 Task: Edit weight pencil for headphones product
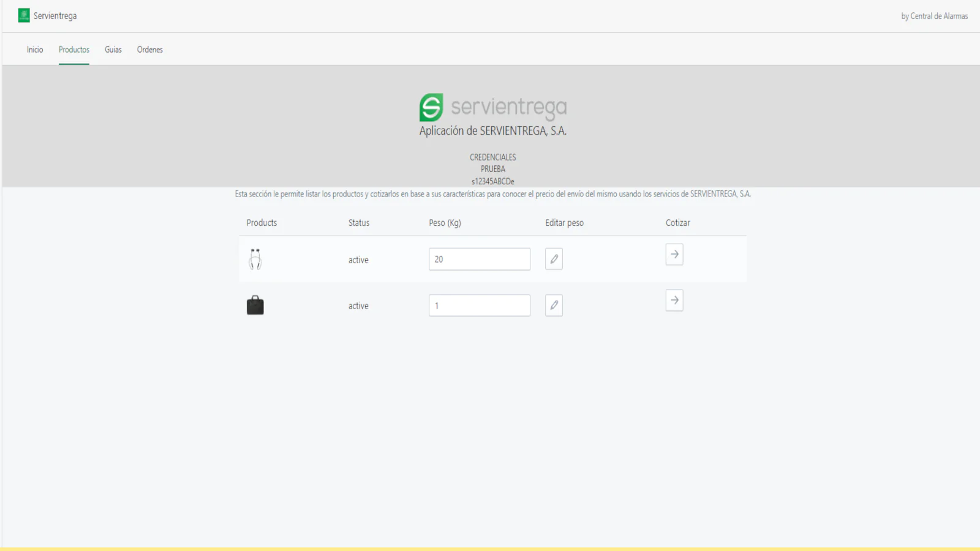(x=554, y=259)
